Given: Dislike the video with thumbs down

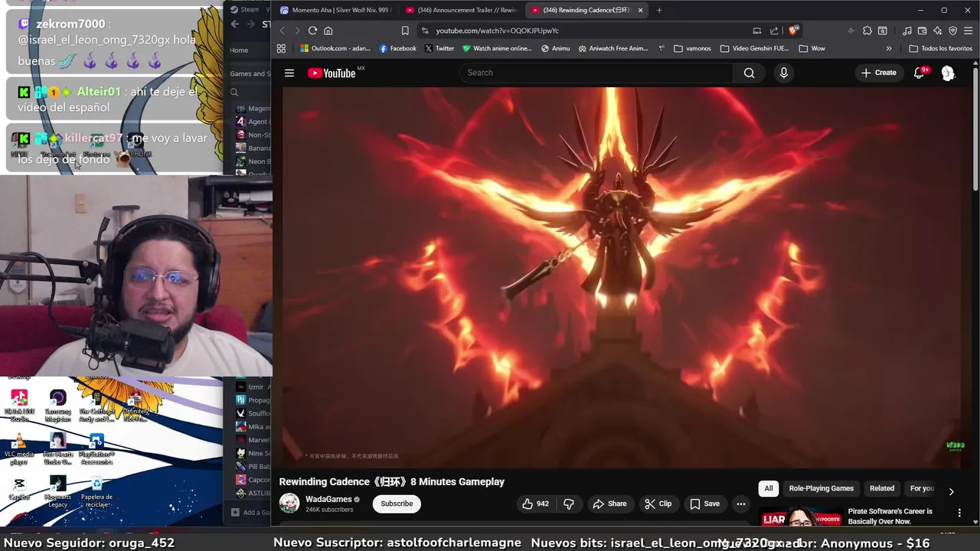Looking at the screenshot, I should (569, 504).
